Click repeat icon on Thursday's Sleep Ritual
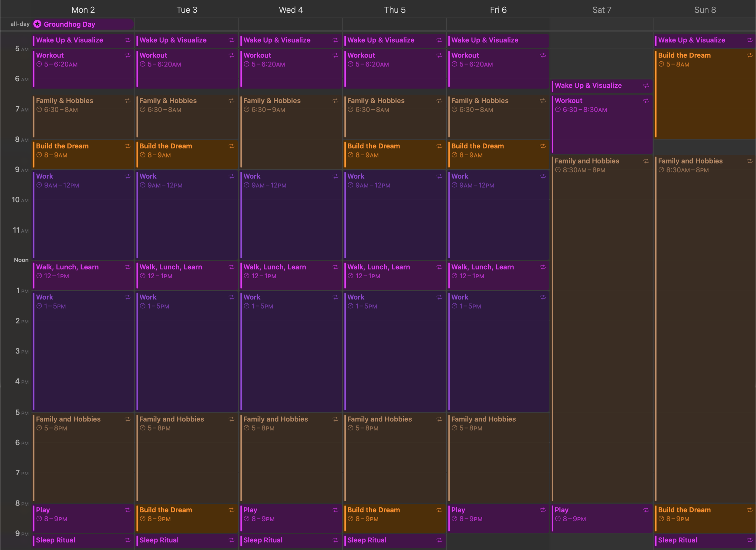 (x=439, y=540)
